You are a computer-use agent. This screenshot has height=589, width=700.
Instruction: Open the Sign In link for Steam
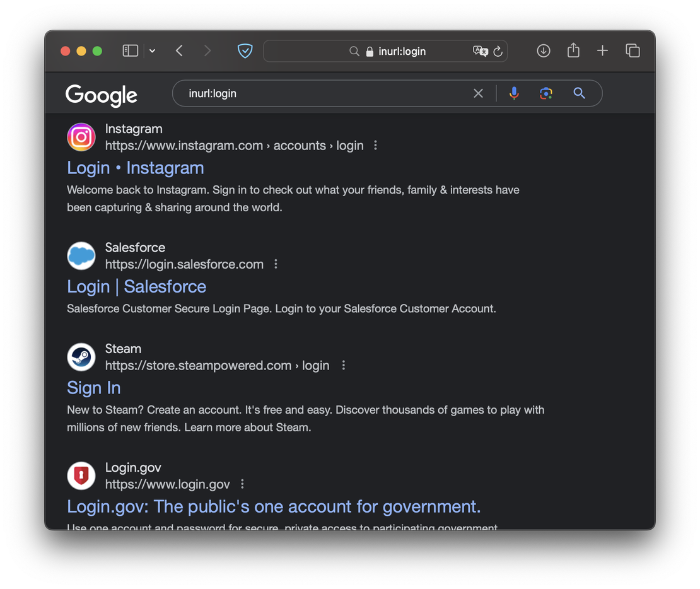pos(93,388)
